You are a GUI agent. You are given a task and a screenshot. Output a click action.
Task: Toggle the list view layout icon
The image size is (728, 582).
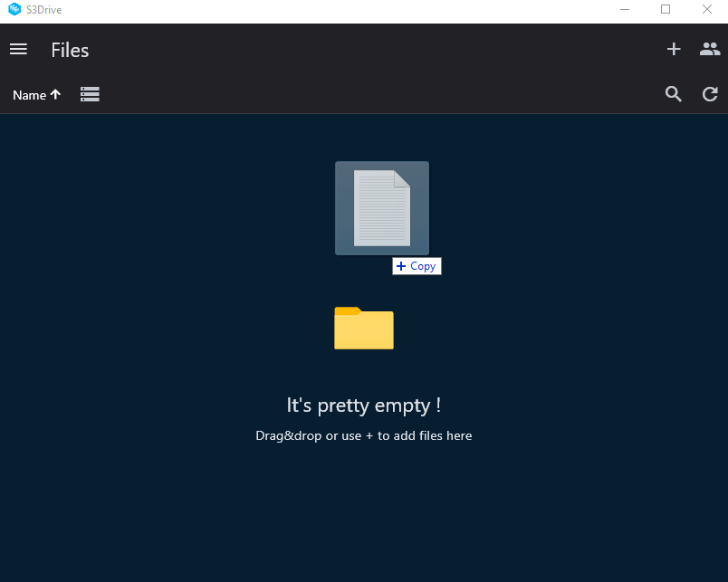[x=90, y=94]
